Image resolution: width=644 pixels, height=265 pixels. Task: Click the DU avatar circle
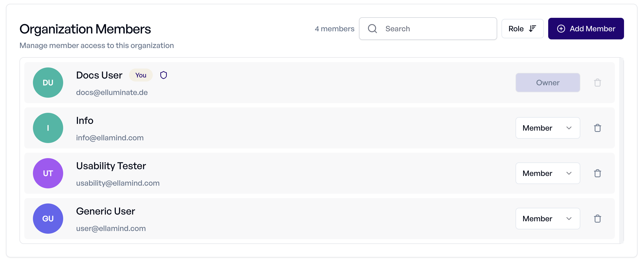pyautogui.click(x=48, y=83)
